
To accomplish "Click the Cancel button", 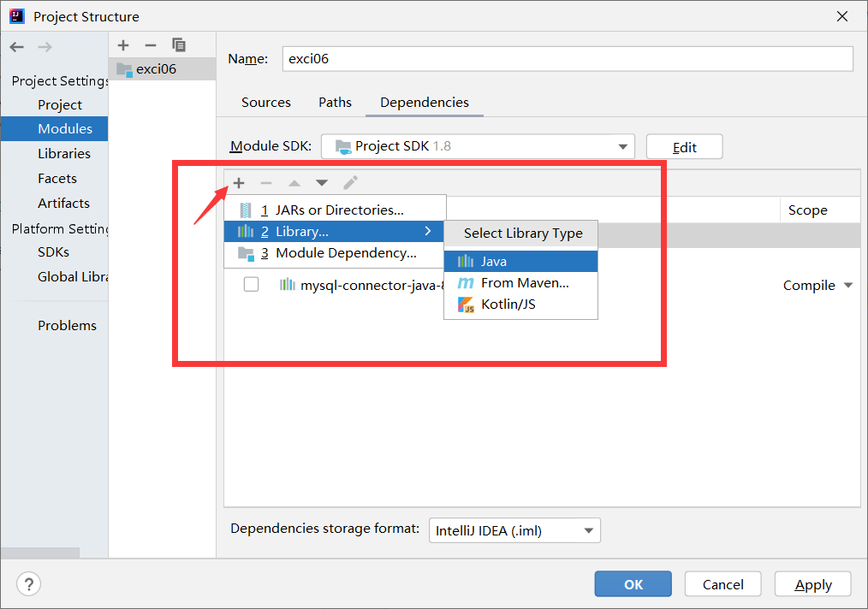I will click(x=723, y=584).
